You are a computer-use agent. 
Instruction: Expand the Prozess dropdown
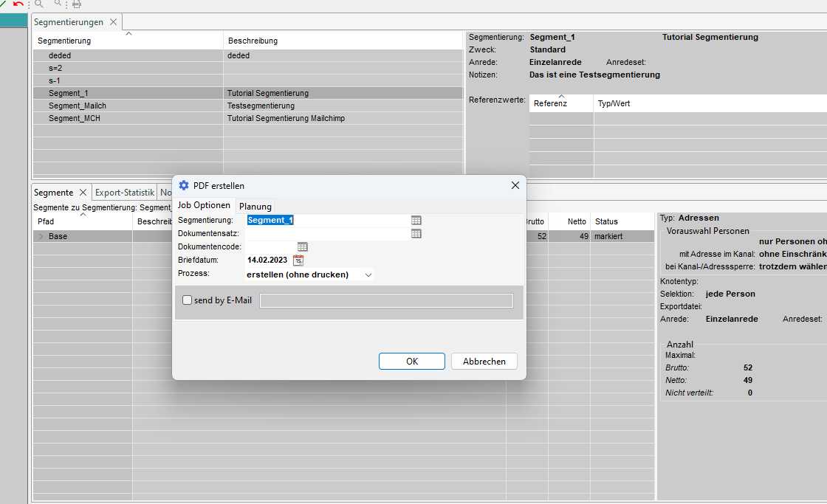pyautogui.click(x=368, y=275)
